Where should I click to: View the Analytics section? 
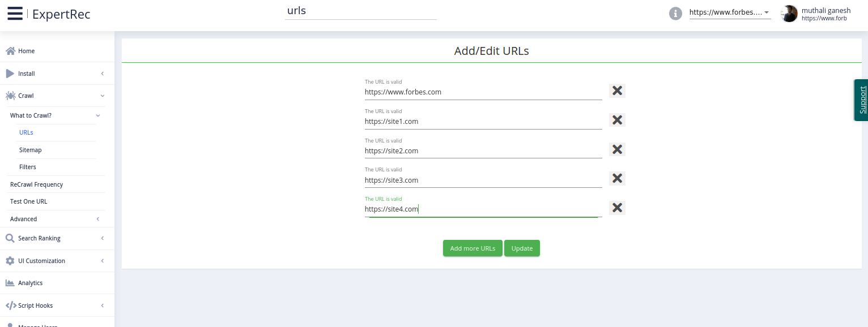click(30, 283)
